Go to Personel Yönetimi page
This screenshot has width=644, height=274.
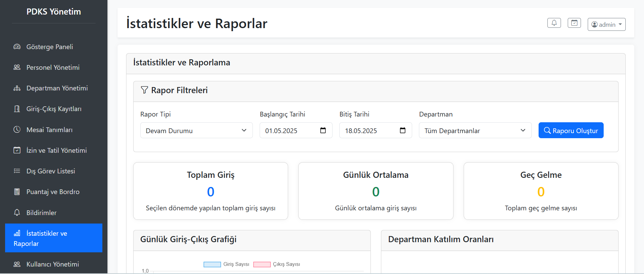tap(53, 67)
